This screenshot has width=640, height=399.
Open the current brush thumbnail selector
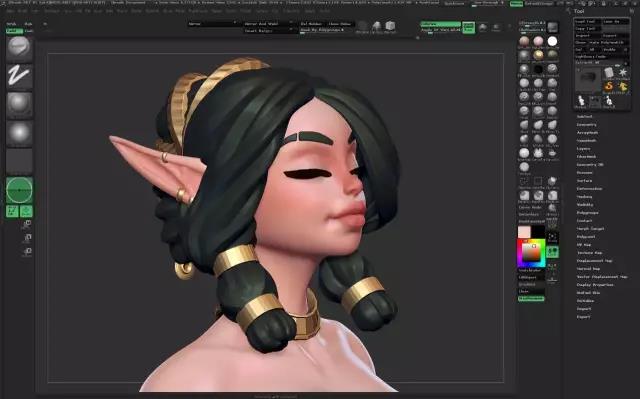19,49
